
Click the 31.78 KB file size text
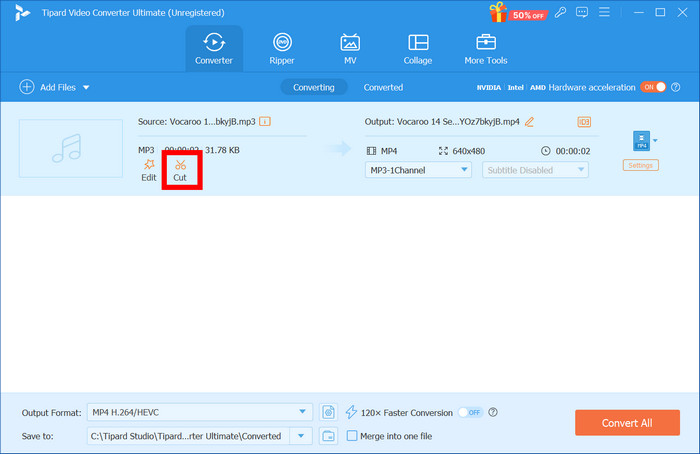click(x=222, y=150)
